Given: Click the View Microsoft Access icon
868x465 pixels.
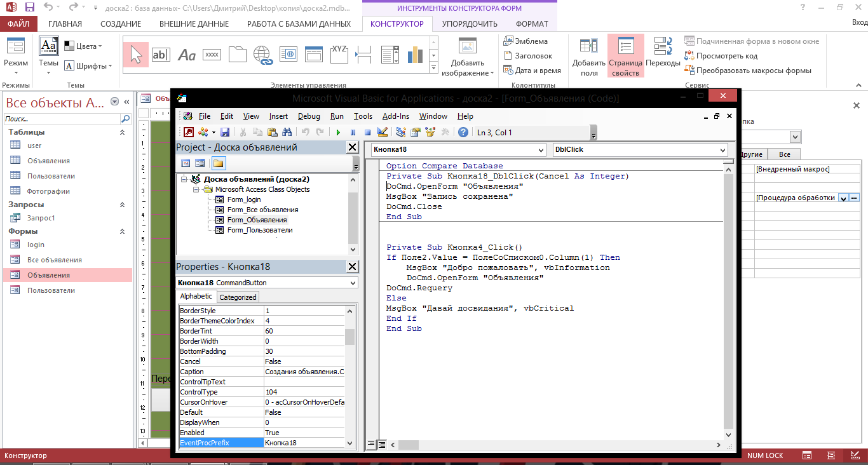Looking at the screenshot, I should click(x=189, y=132).
